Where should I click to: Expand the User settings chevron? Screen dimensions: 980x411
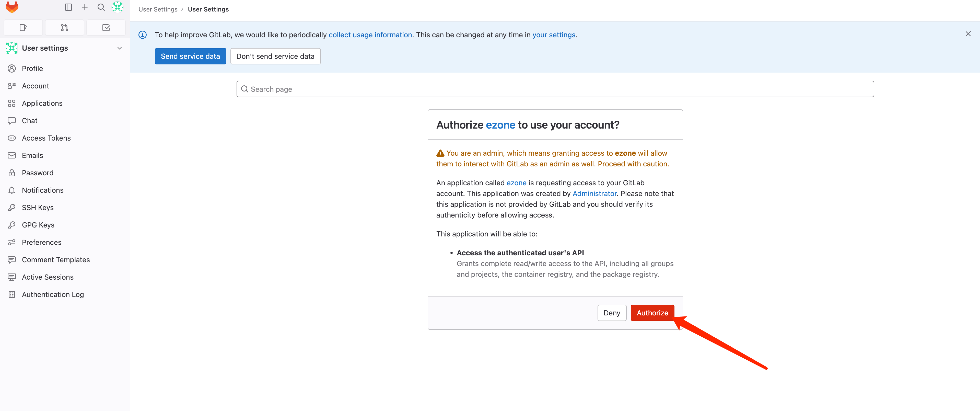coord(120,48)
